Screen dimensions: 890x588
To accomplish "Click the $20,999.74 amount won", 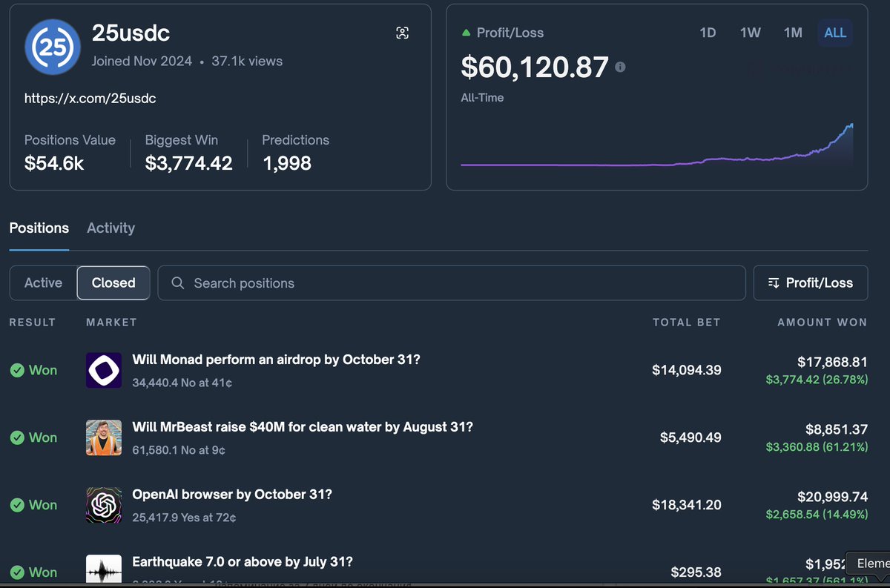I will (832, 497).
